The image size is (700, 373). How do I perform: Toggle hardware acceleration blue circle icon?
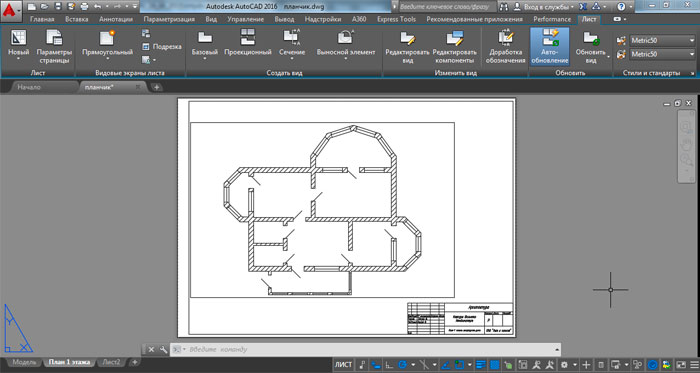click(x=653, y=365)
